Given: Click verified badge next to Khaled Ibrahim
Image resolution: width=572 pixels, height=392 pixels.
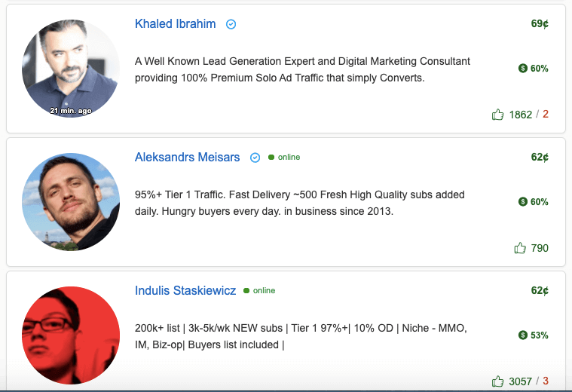Looking at the screenshot, I should pos(231,24).
